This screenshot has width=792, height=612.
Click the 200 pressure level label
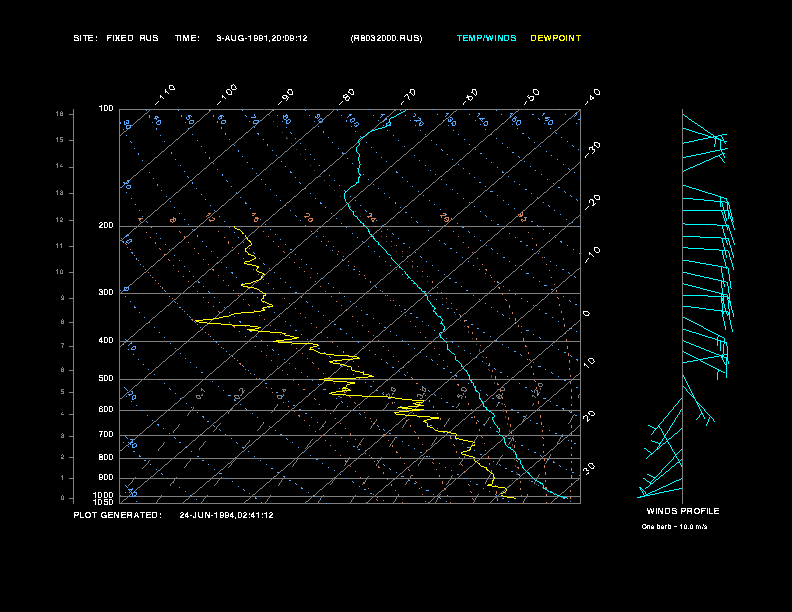(106, 226)
